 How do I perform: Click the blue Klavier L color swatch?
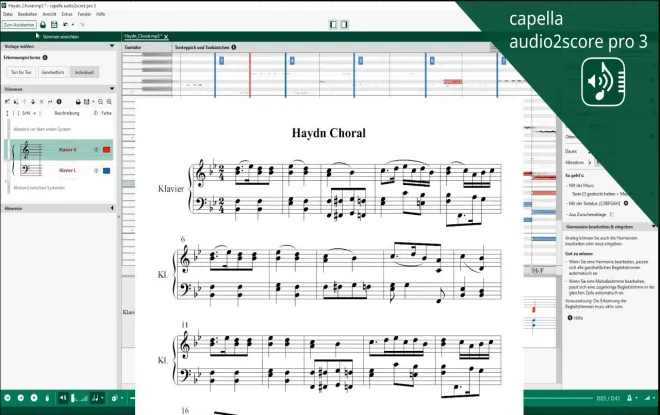pyautogui.click(x=106, y=170)
